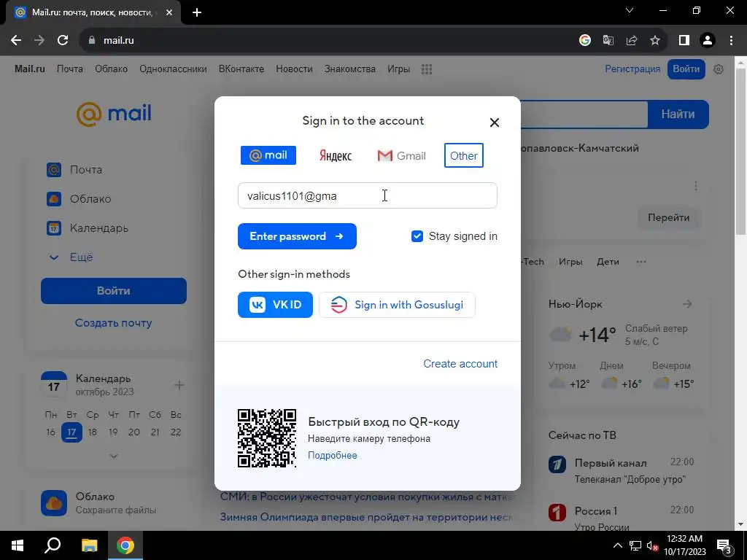This screenshot has height=560, width=747.
Task: Click the sidebar Войти button
Action: tap(113, 291)
